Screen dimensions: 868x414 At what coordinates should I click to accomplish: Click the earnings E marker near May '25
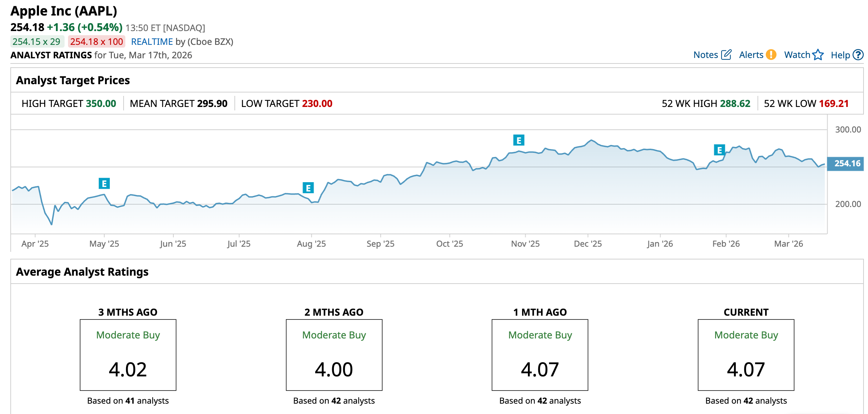pos(104,184)
